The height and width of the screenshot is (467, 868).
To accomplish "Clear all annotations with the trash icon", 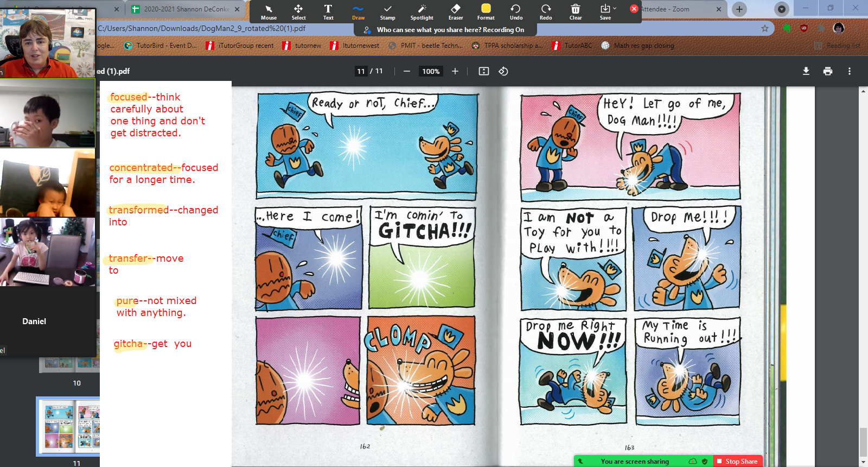I will (x=576, y=12).
